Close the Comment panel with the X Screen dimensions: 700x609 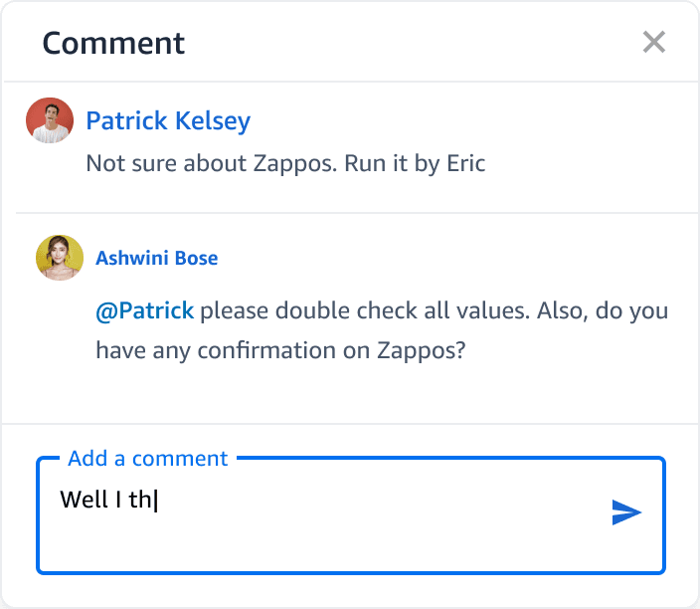(654, 42)
